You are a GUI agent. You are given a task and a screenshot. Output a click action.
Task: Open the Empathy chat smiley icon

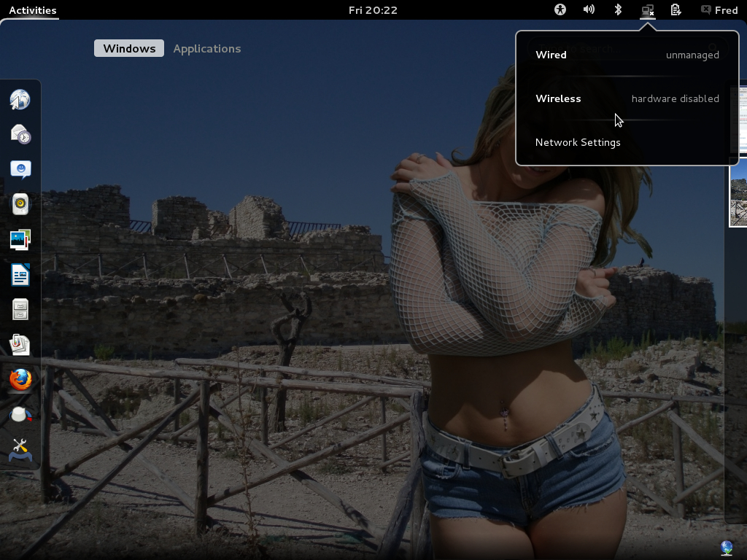click(20, 169)
